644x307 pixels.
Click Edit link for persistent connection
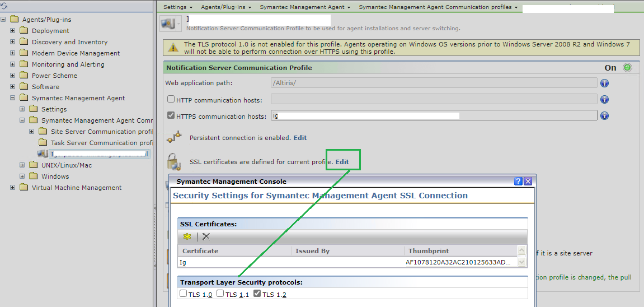click(300, 138)
